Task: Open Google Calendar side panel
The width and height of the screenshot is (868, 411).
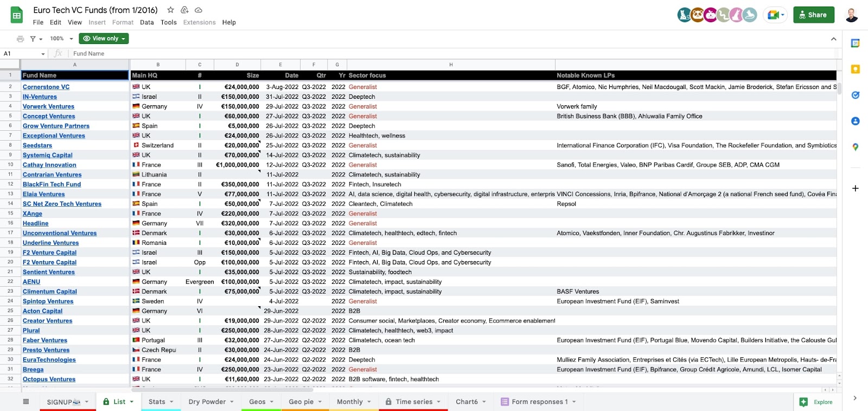Action: 856,43
